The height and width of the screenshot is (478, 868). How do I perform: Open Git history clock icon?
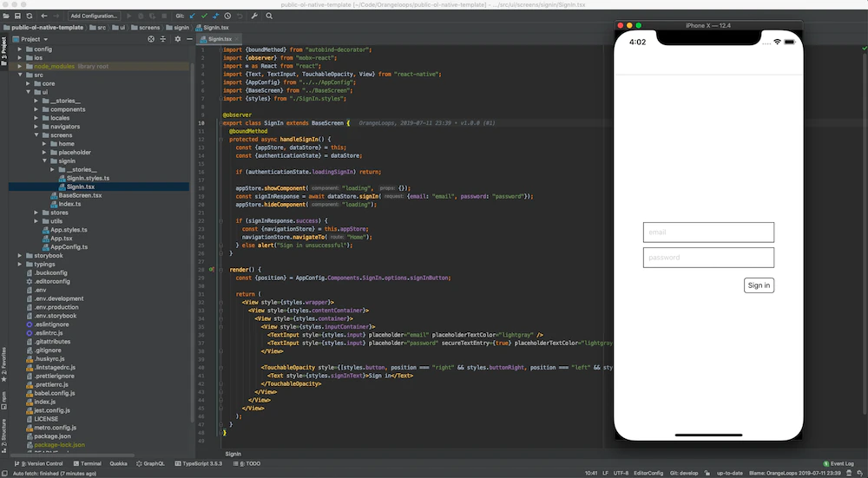[227, 16]
